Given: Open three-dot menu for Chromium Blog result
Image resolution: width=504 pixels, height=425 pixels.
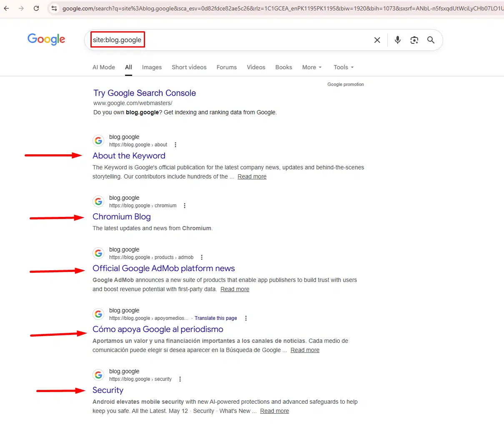Looking at the screenshot, I should click(x=185, y=206).
